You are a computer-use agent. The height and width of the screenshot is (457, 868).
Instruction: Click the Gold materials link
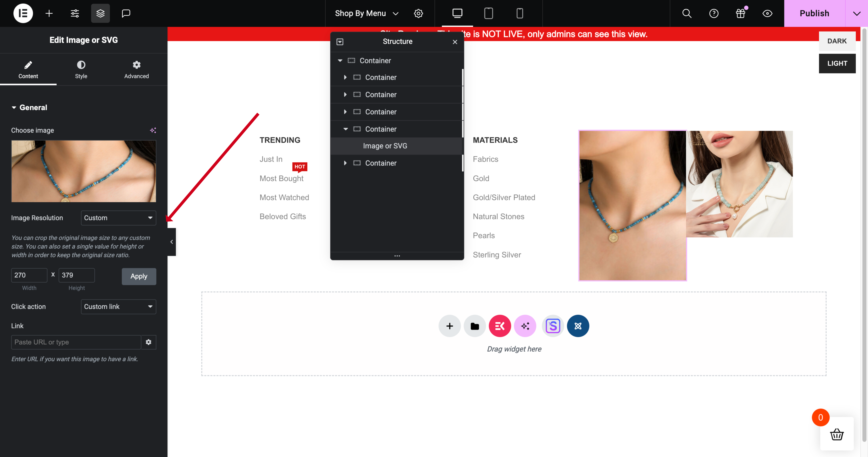(481, 178)
